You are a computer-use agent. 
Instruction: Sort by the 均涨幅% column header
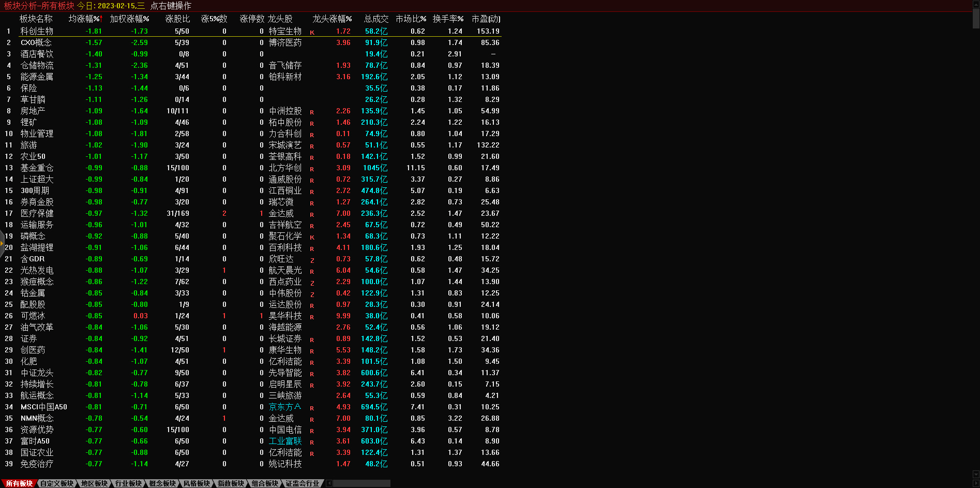coord(85,19)
